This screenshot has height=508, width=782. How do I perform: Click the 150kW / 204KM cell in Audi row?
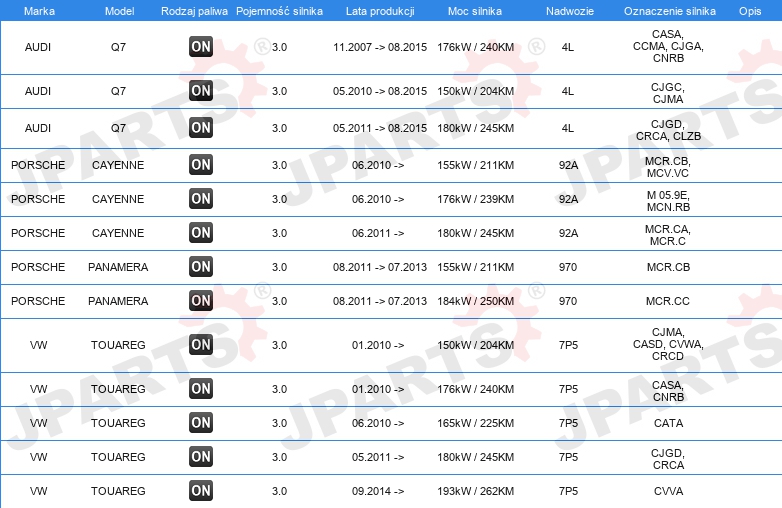pyautogui.click(x=475, y=91)
